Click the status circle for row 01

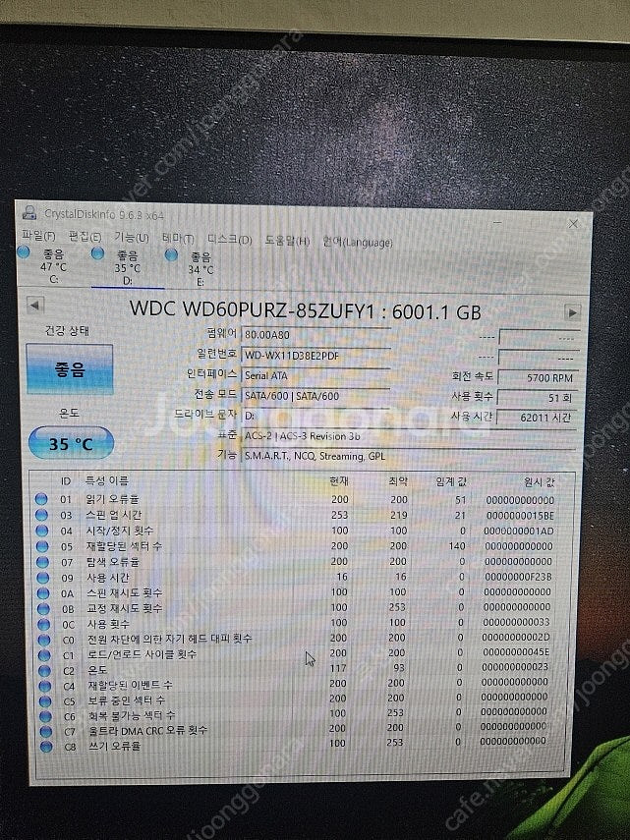point(41,499)
